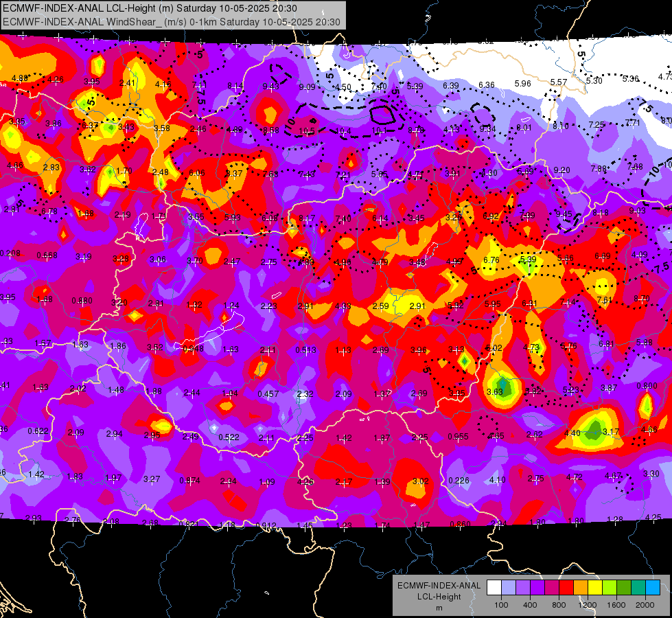Click the wind shear value 10.4
This screenshot has height=618, width=672.
point(343,131)
